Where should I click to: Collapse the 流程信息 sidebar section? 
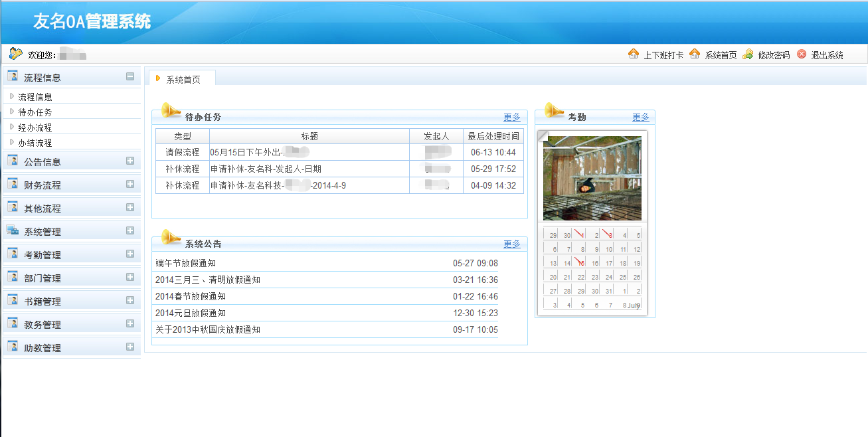[x=130, y=76]
